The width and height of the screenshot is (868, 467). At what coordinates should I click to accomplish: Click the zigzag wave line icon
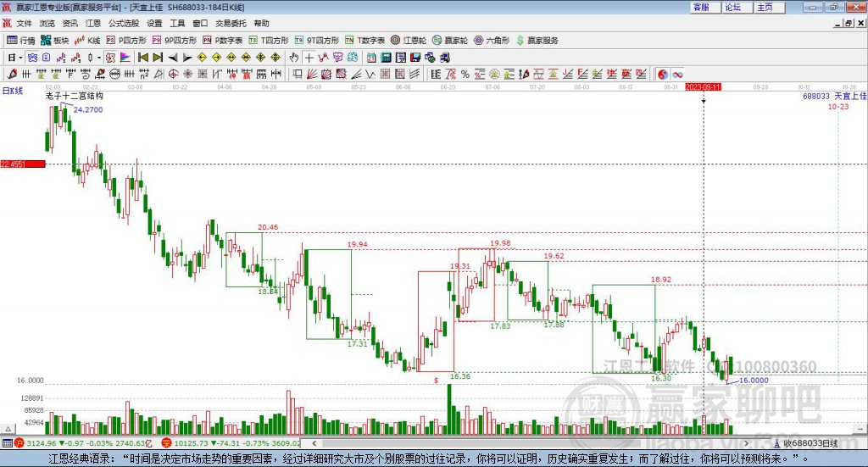(x=370, y=74)
